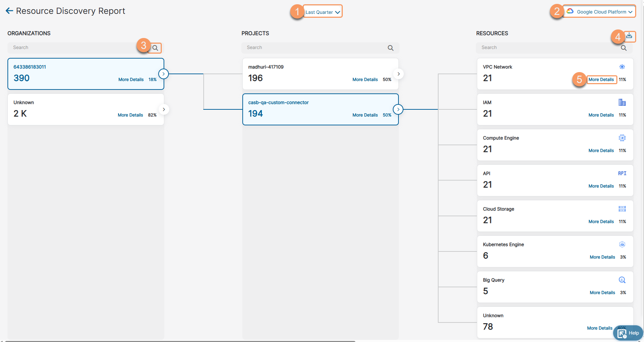Click the 2 K Unknown organization count
Screen dimensions: 644x342
click(20, 114)
